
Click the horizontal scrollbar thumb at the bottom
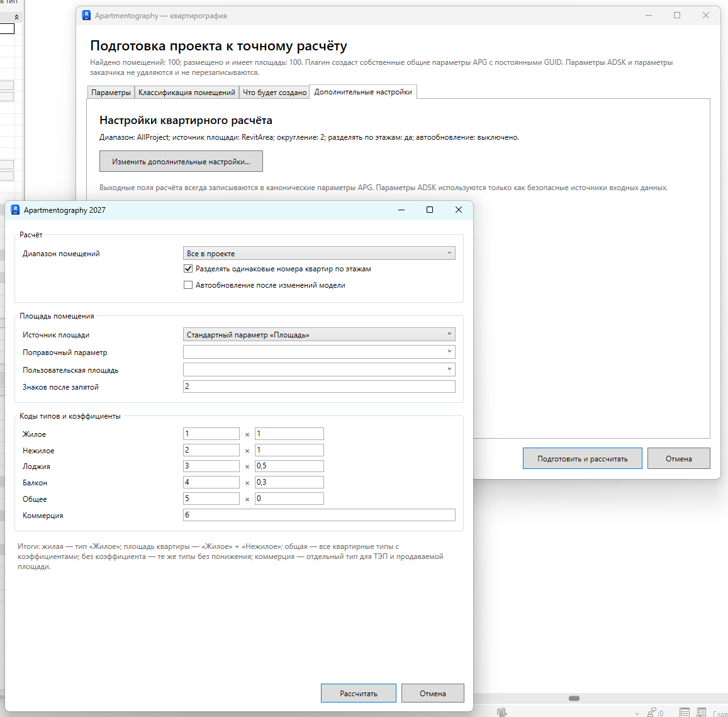(x=574, y=698)
